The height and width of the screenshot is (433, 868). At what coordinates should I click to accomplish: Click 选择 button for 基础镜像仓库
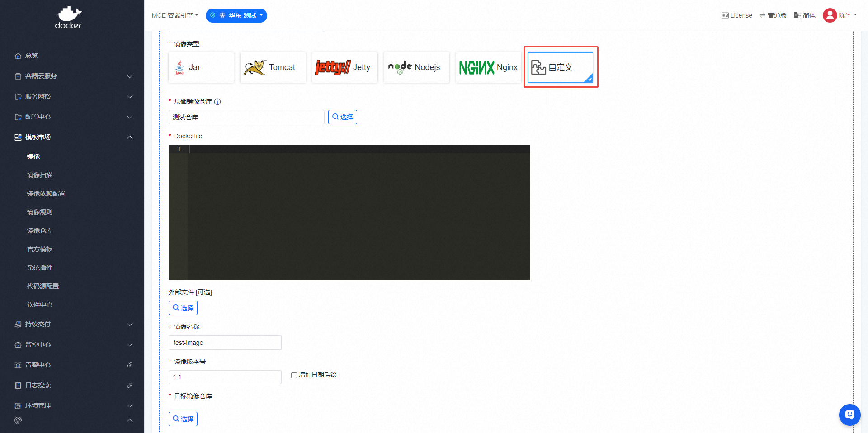(x=342, y=117)
